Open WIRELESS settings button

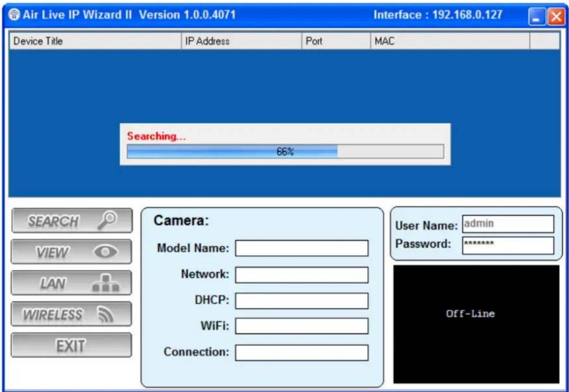click(x=71, y=314)
